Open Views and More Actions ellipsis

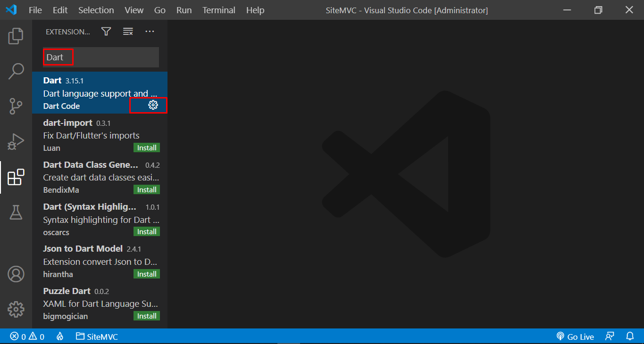(150, 32)
